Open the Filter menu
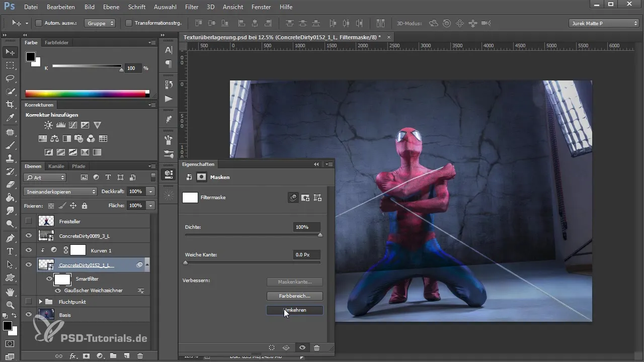 pos(191,7)
